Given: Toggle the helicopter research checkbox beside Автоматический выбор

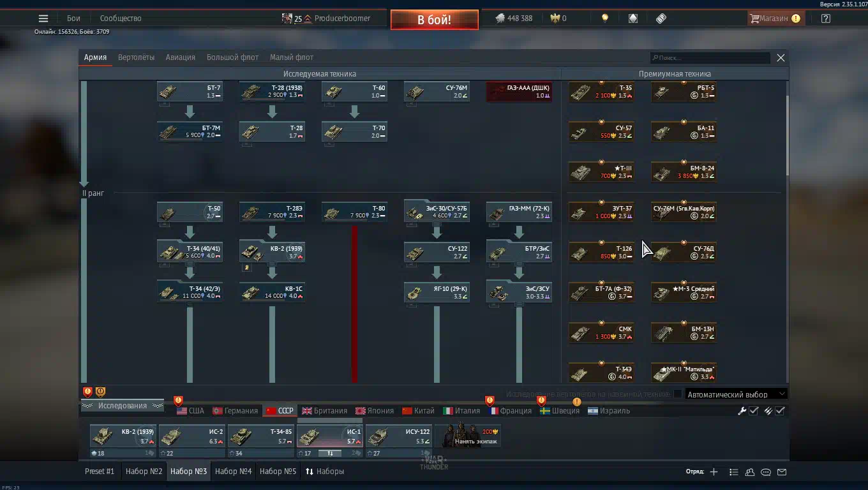Looking at the screenshot, I should pyautogui.click(x=678, y=394).
